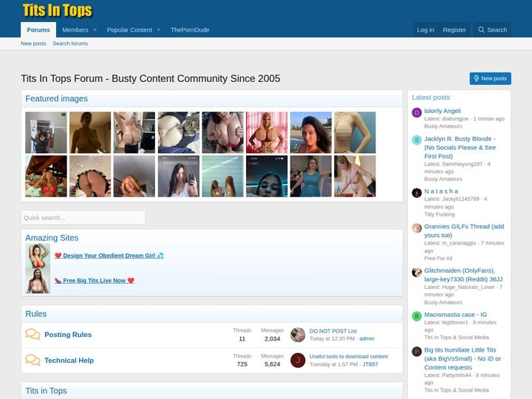Screen dimensions: 532x399
Task: Click the teal S avatar beside Jacklyn R. thread
Action: coord(417,140)
